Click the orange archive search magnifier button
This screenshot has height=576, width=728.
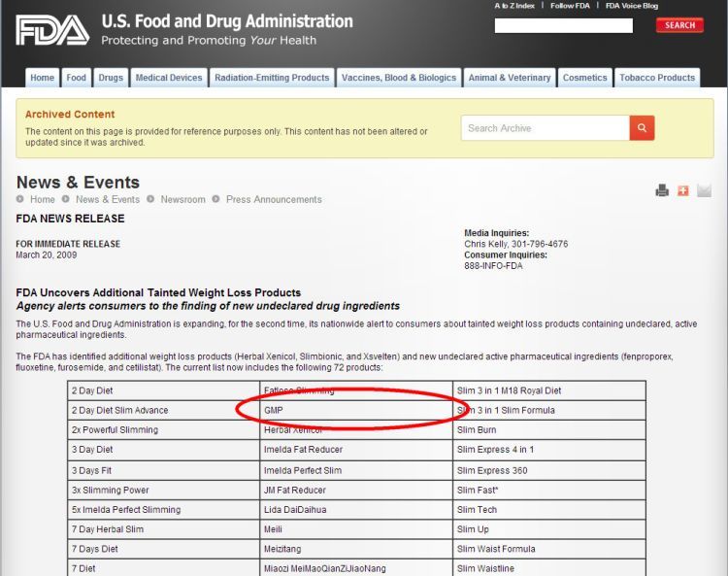point(643,128)
